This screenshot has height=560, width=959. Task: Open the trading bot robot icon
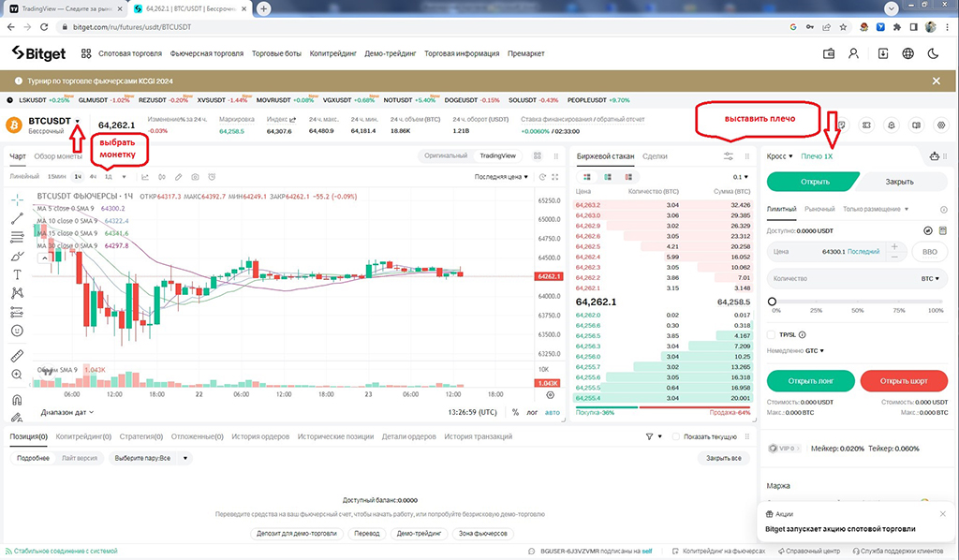click(x=934, y=156)
